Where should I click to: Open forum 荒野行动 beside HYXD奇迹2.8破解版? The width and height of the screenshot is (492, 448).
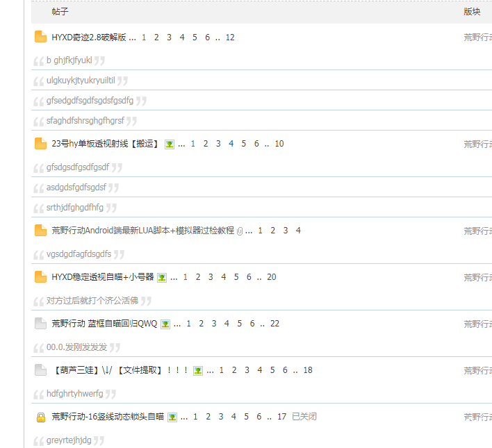click(x=477, y=38)
